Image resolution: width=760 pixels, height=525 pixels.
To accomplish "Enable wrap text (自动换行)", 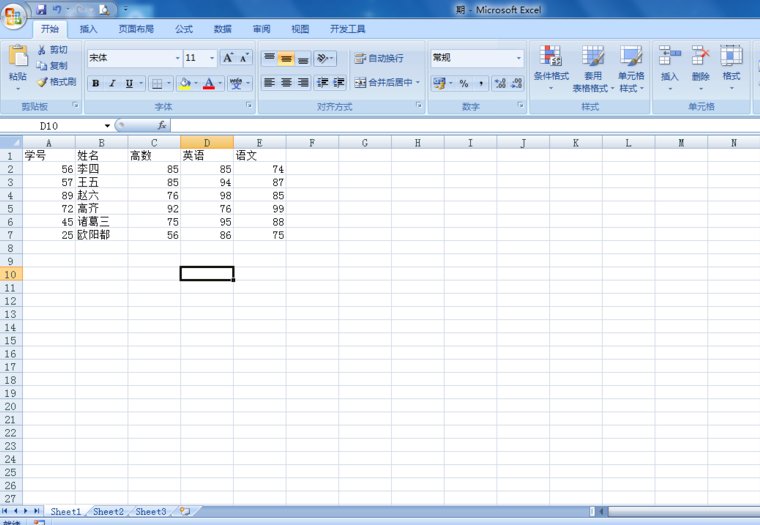I will (379, 59).
